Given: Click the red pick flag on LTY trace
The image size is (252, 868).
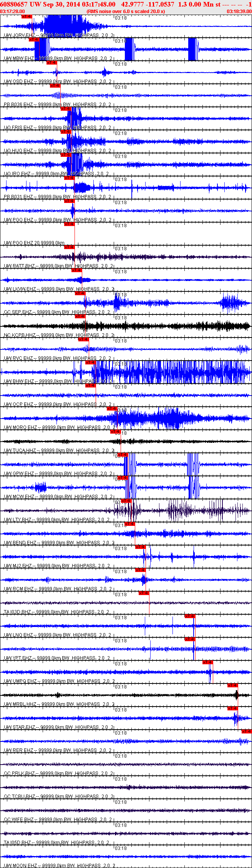Looking at the screenshot, I should point(126,501).
